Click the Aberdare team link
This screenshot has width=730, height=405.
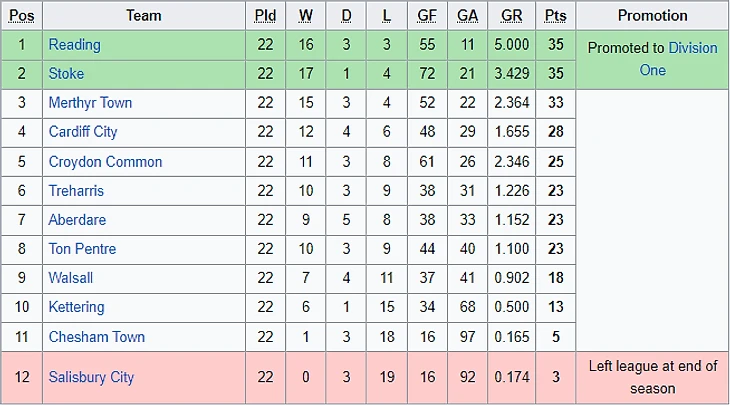77,220
